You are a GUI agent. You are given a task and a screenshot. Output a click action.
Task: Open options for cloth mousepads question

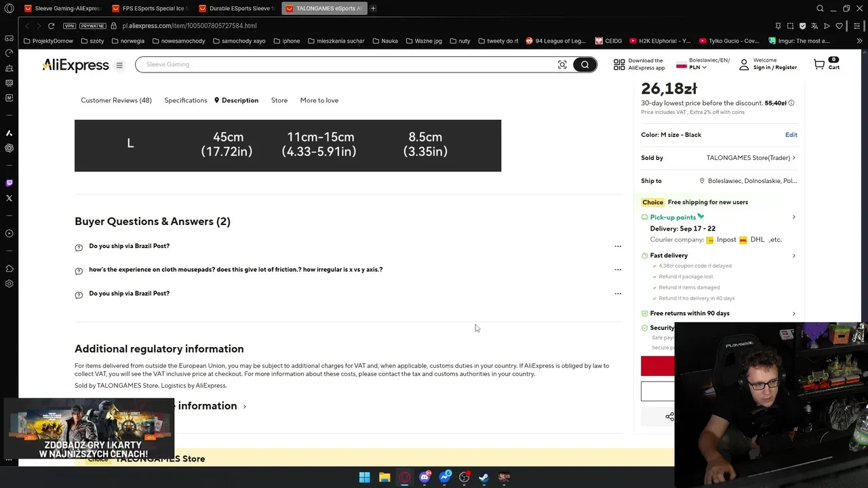tap(618, 270)
